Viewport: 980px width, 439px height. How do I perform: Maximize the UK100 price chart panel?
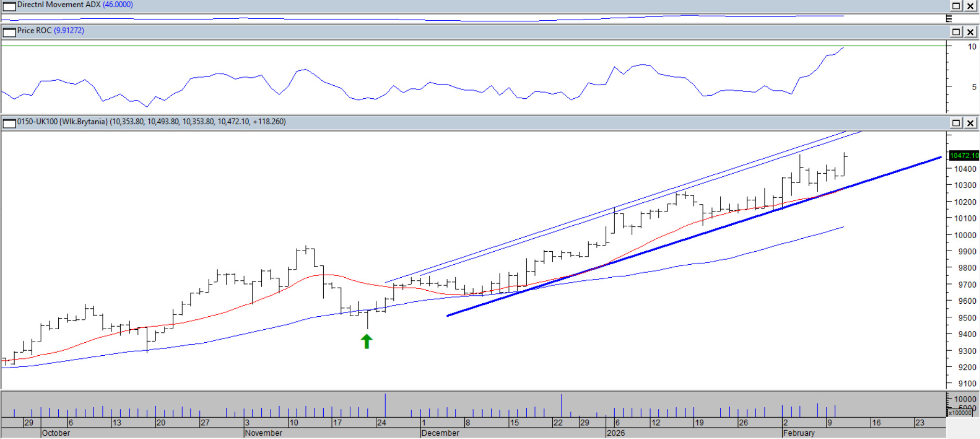[x=956, y=123]
